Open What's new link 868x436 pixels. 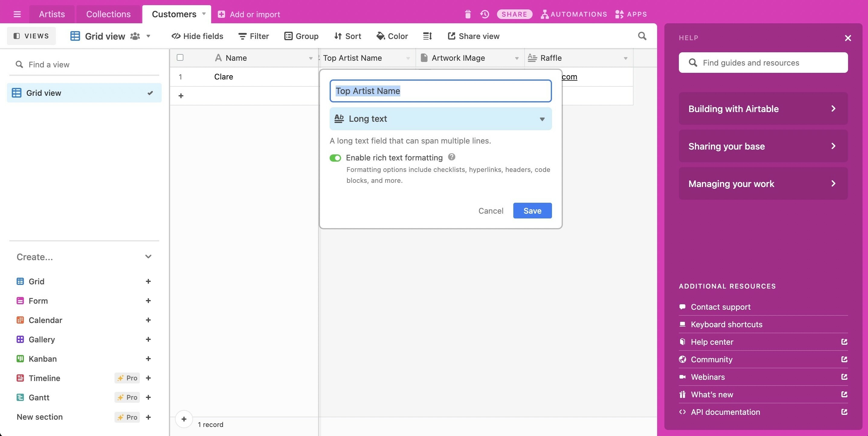point(763,394)
